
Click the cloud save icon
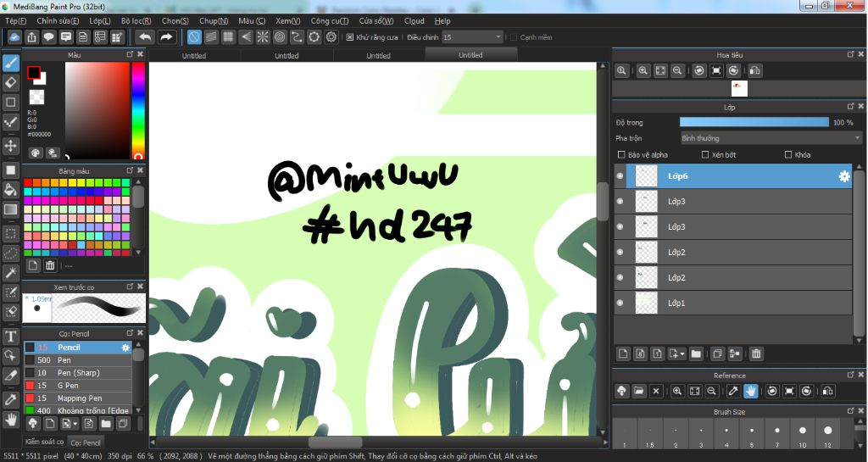point(14,37)
